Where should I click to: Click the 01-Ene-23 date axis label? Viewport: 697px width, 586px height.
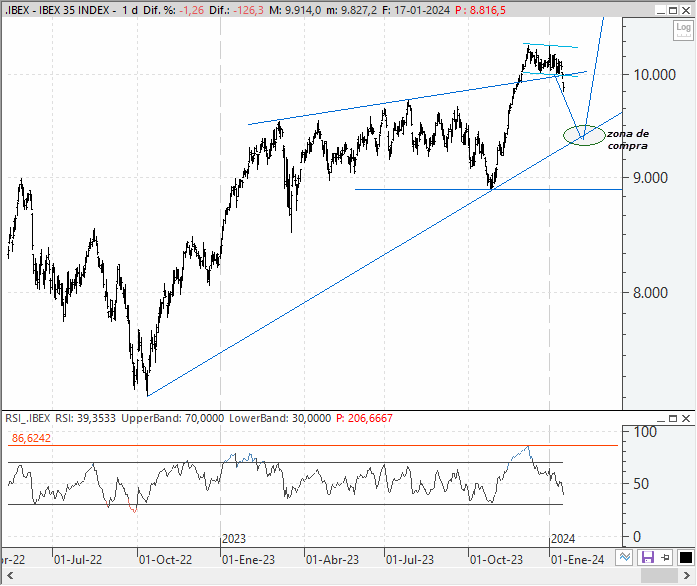[x=248, y=560]
